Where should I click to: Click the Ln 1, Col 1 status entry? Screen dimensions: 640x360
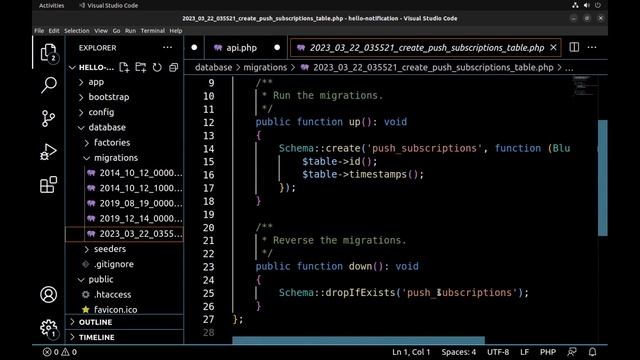coord(411,352)
